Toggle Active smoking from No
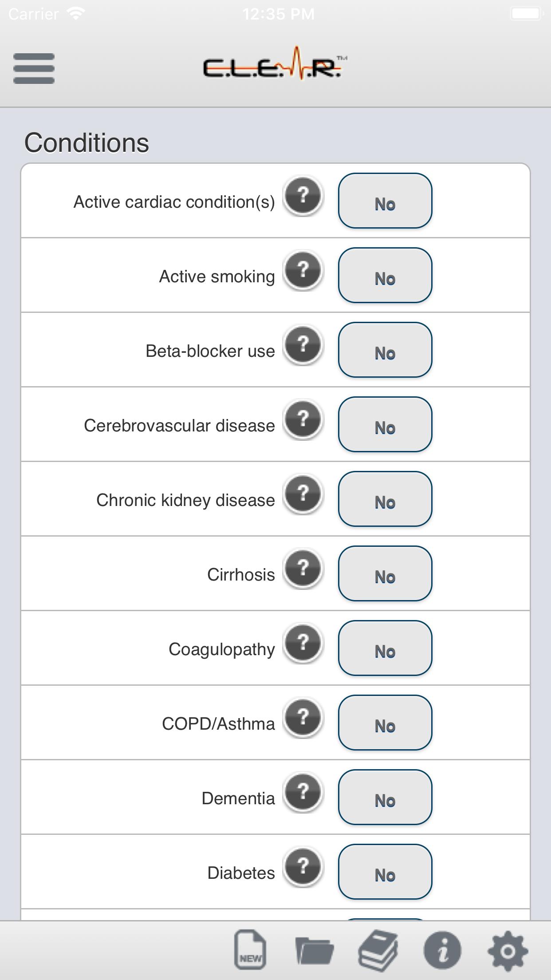 [385, 275]
